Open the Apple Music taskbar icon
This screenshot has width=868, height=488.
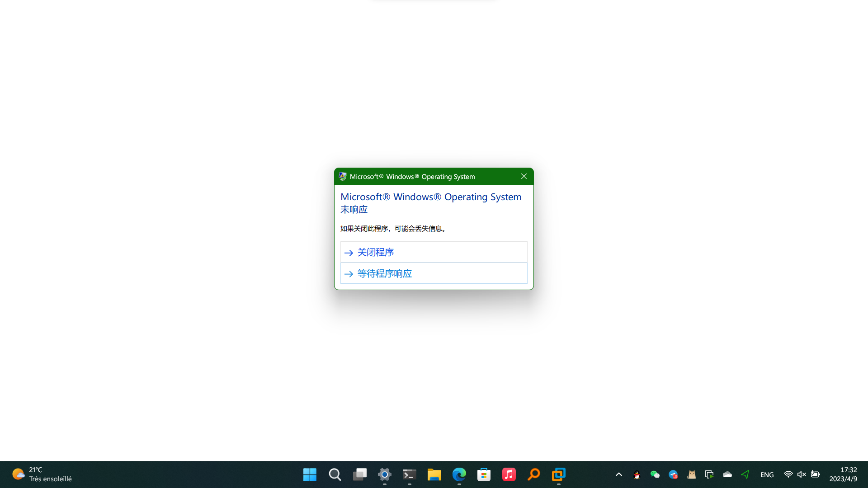coord(509,474)
